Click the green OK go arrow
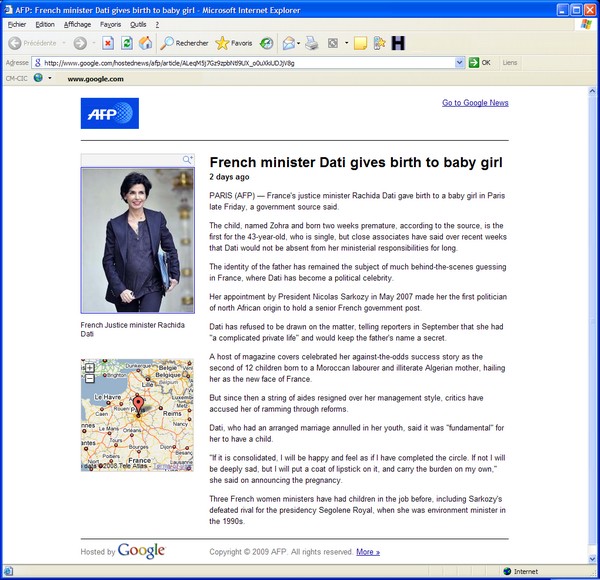 click(x=474, y=63)
